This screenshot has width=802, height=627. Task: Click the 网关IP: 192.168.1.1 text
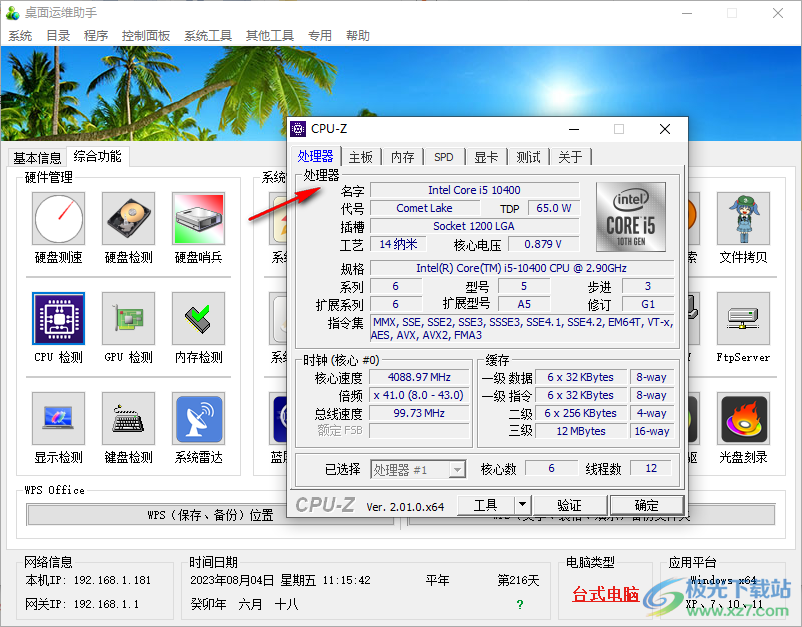(82, 604)
